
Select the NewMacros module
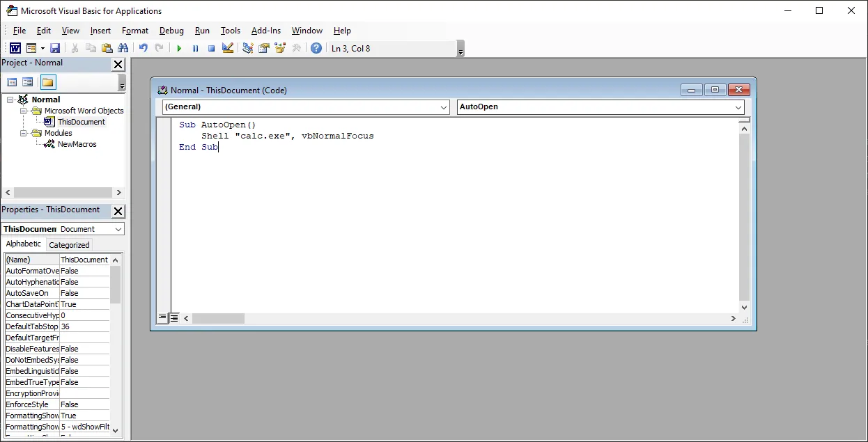point(77,144)
